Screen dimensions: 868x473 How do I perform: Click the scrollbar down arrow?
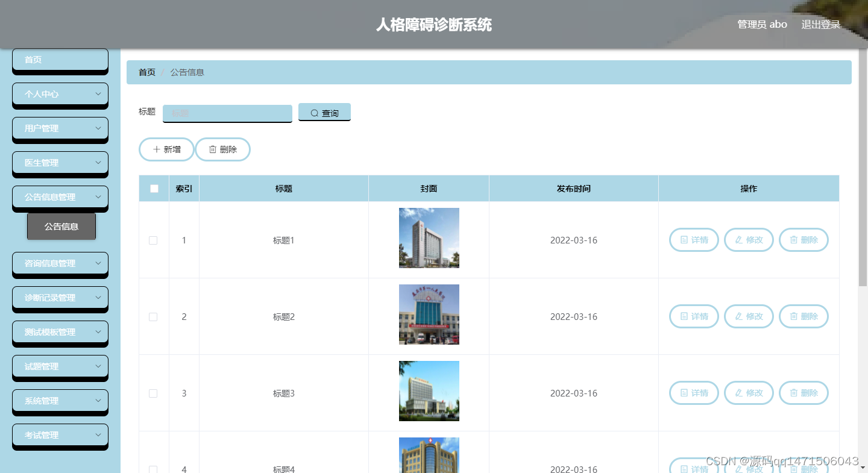pyautogui.click(x=863, y=467)
